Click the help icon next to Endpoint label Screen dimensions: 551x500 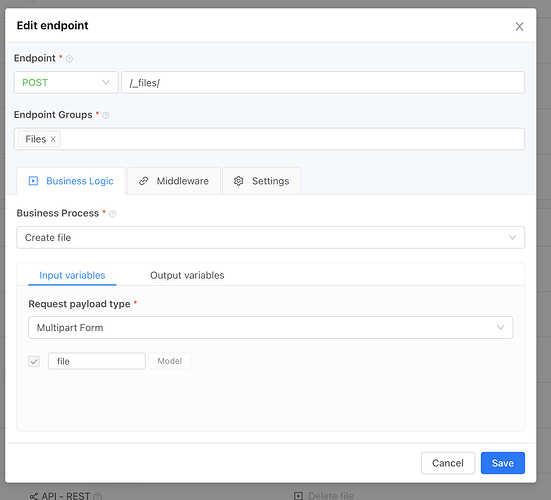pyautogui.click(x=69, y=59)
